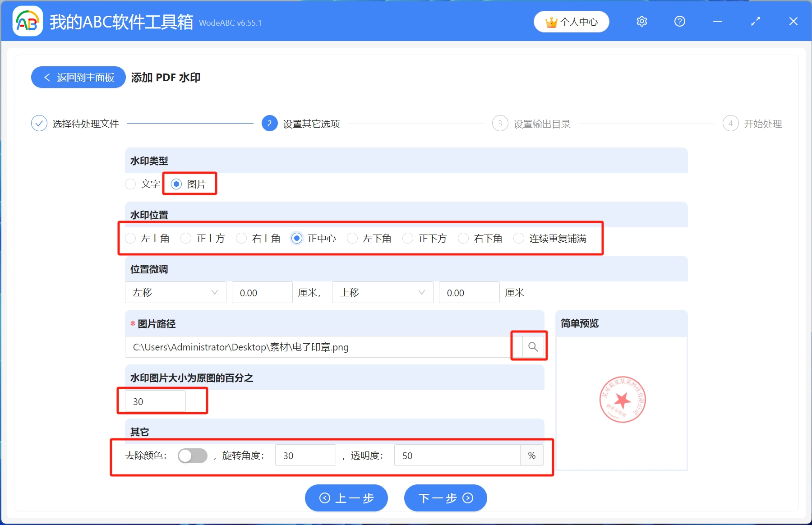812x525 pixels.
Task: Open the help question mark icon
Action: pyautogui.click(x=679, y=21)
